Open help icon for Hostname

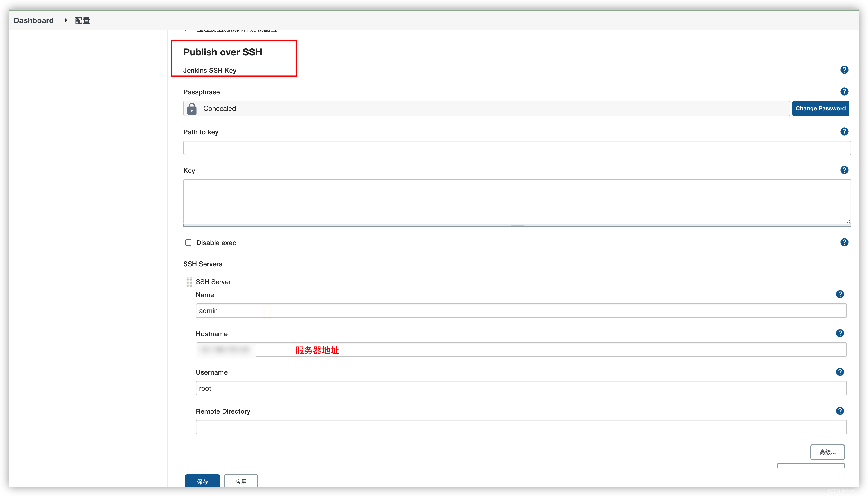[840, 333]
